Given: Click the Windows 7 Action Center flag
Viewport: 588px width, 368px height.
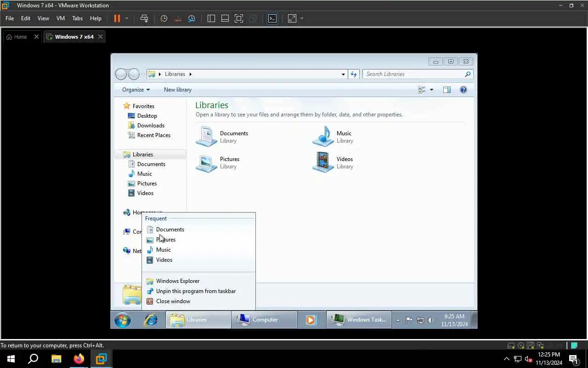Looking at the screenshot, I should pyautogui.click(x=409, y=320).
